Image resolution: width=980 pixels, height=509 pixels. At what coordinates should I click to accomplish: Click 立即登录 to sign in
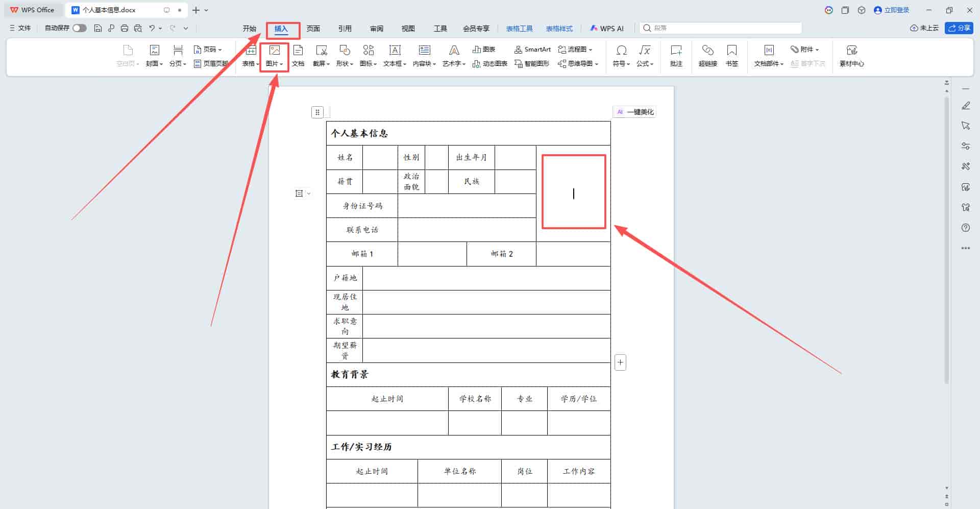pyautogui.click(x=891, y=10)
